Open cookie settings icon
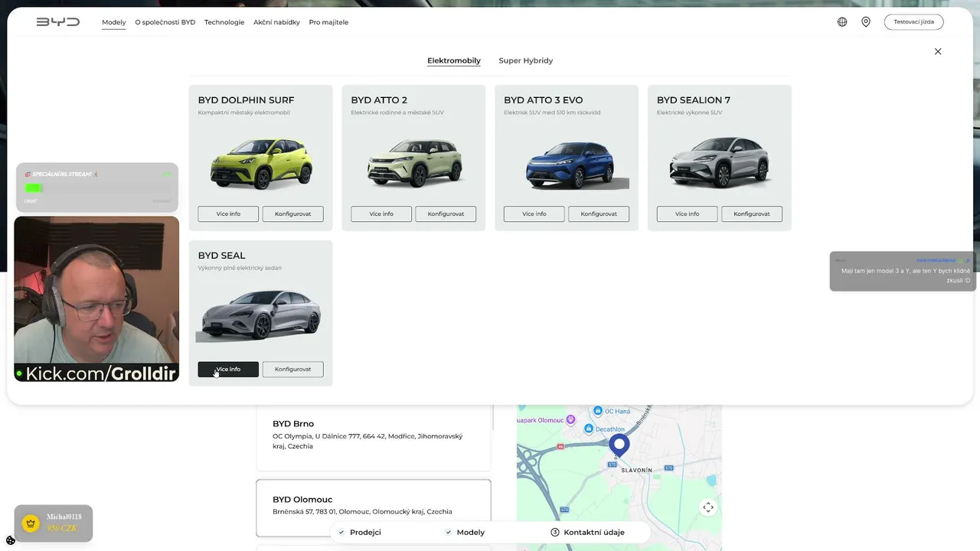Screen dimensions: 980x551 (x=11, y=540)
